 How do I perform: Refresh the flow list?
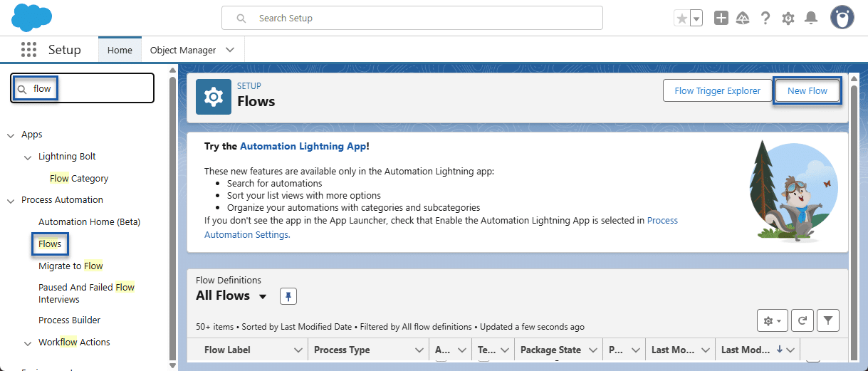(802, 321)
